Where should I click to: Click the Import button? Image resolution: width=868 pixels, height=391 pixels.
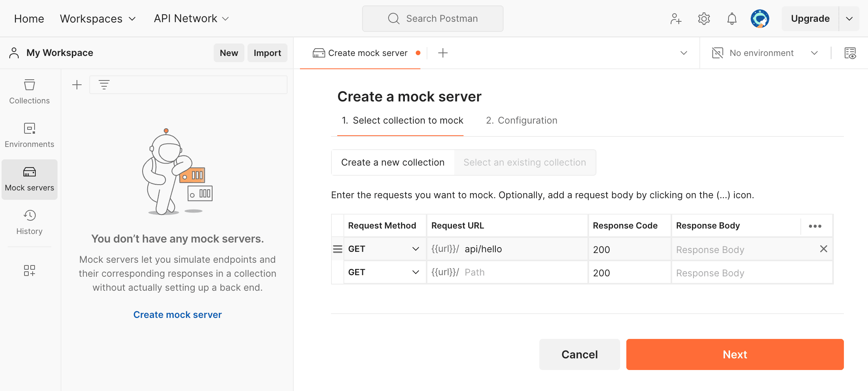point(267,53)
